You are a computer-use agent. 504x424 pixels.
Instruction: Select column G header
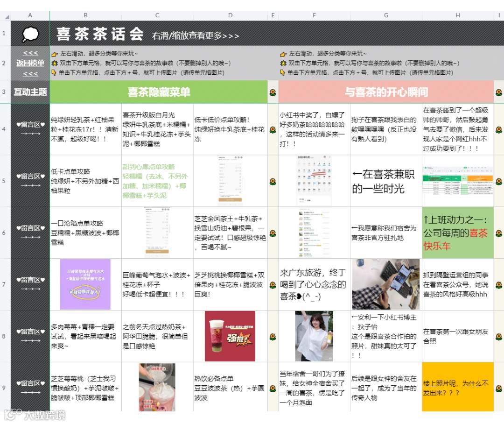386,15
